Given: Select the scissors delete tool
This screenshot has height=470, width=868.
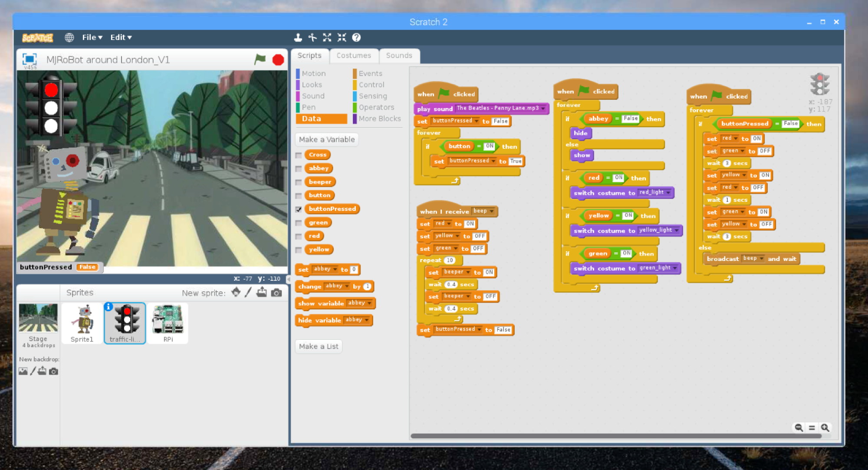Looking at the screenshot, I should click(x=312, y=38).
